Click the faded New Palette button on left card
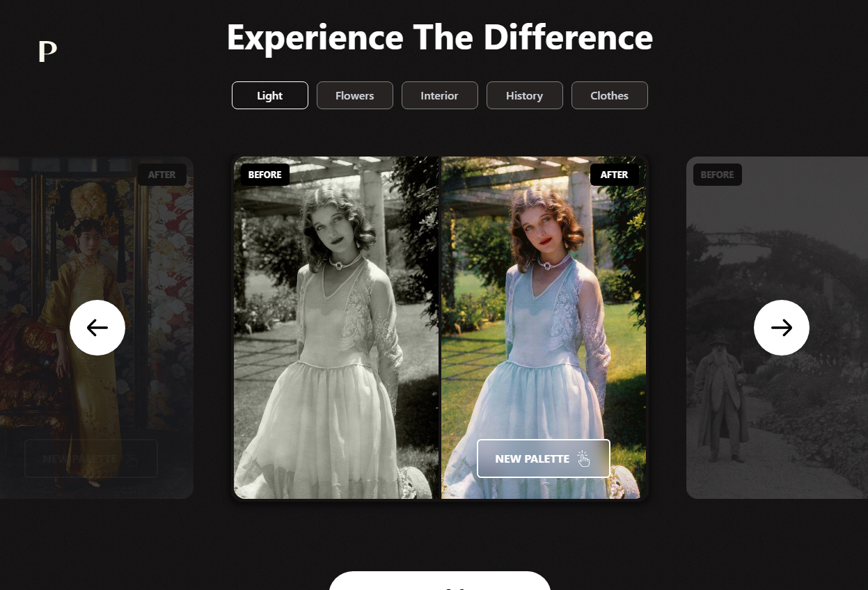868x590 pixels. click(91, 459)
